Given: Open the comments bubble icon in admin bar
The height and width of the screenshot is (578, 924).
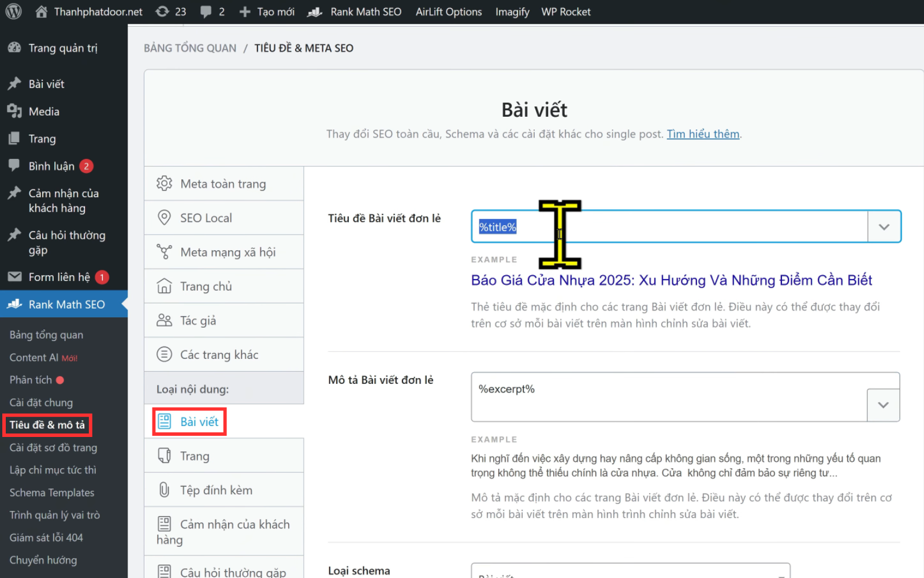Looking at the screenshot, I should coord(206,12).
